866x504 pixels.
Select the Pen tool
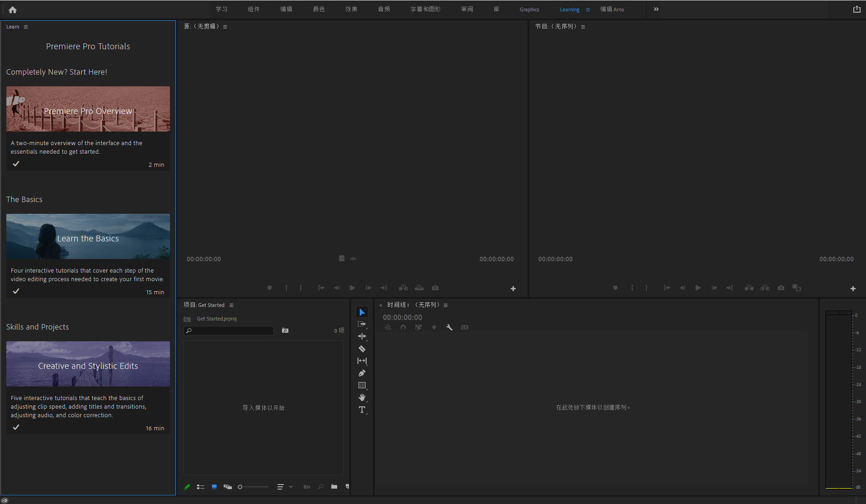(x=362, y=373)
